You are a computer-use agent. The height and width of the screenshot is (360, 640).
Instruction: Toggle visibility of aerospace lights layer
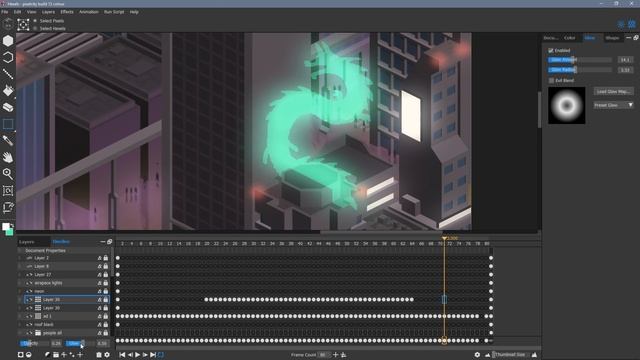pyautogui.click(x=29, y=283)
